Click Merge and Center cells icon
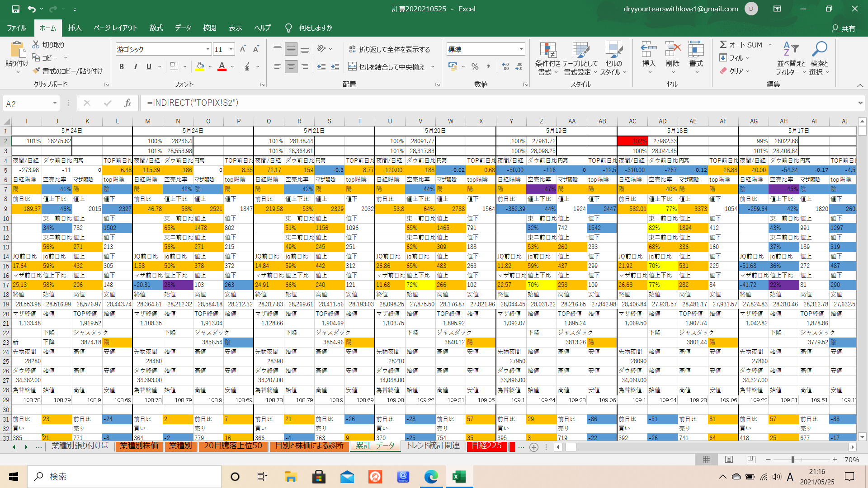 [x=353, y=67]
